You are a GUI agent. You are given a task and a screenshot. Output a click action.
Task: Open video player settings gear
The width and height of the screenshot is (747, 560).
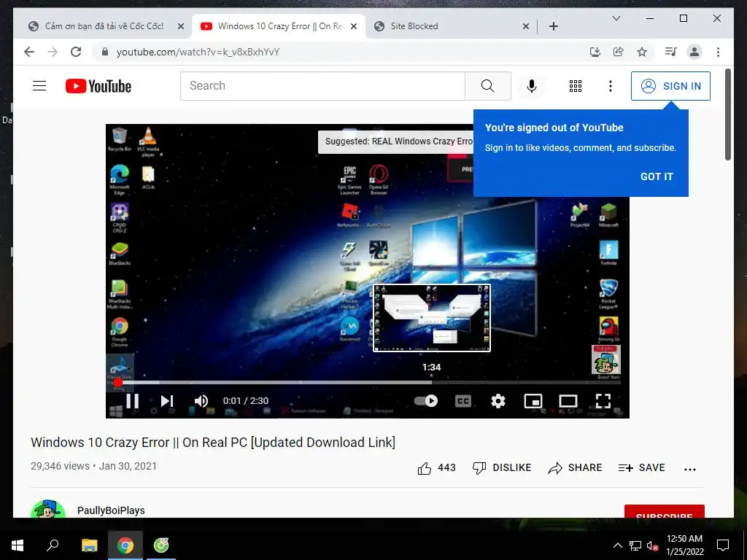point(498,401)
